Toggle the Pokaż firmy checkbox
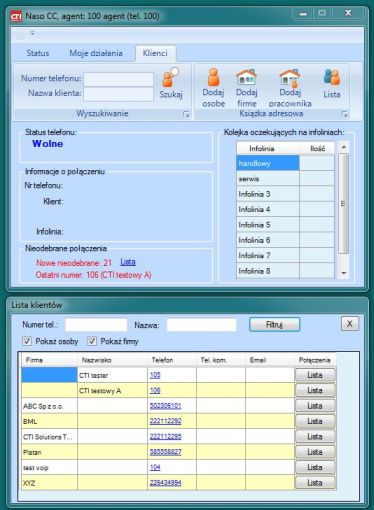 (x=92, y=341)
